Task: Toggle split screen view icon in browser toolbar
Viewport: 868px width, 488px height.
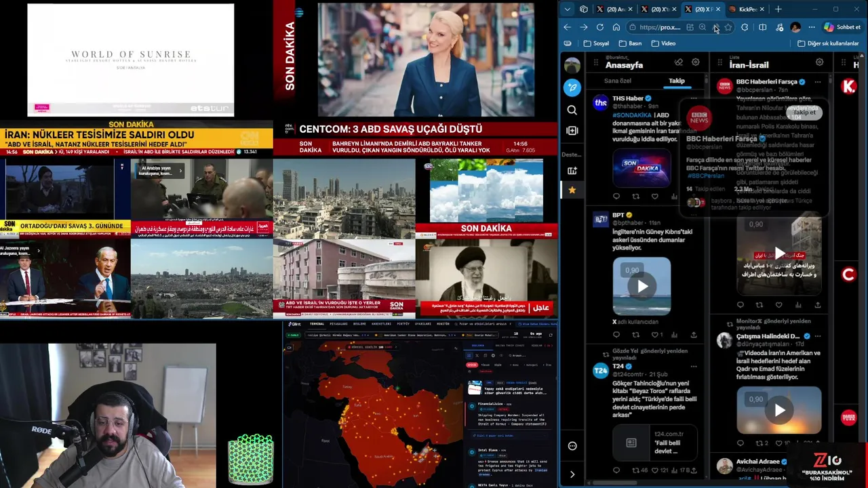Action: 763,27
